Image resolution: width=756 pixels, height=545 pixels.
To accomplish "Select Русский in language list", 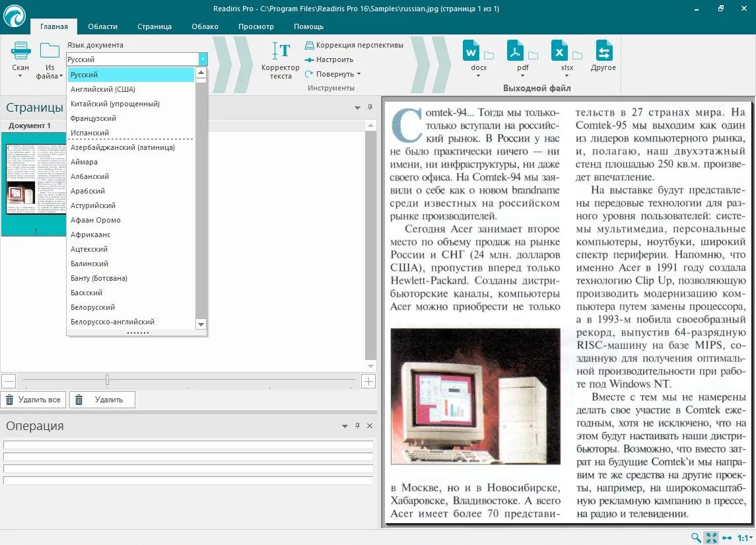I will 131,75.
